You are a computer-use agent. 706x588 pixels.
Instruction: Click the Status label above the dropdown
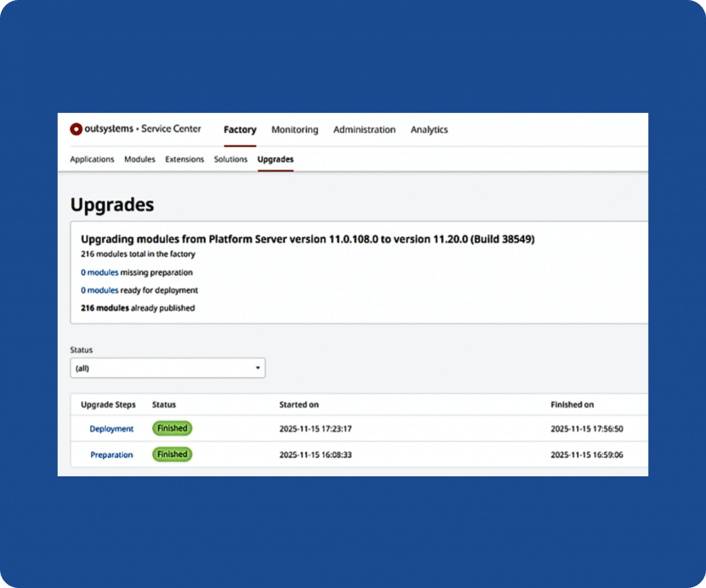81,349
